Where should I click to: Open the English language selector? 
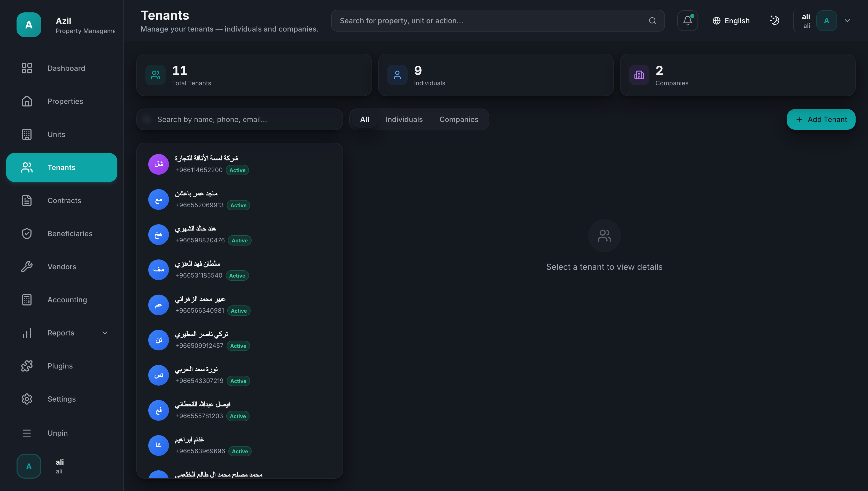click(x=731, y=21)
